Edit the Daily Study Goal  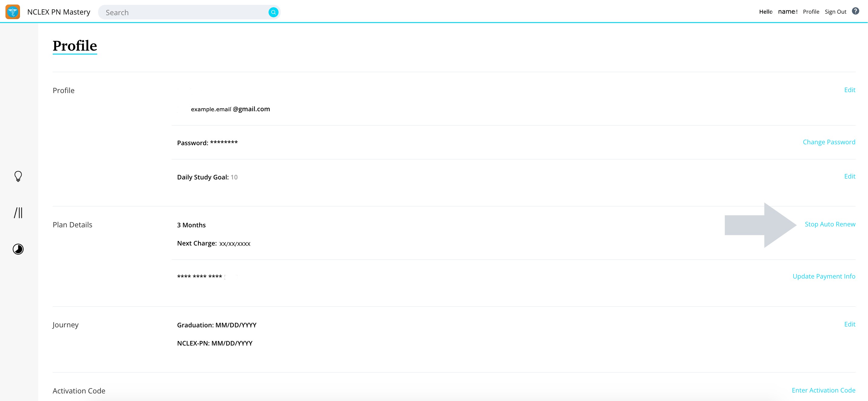[x=850, y=176]
